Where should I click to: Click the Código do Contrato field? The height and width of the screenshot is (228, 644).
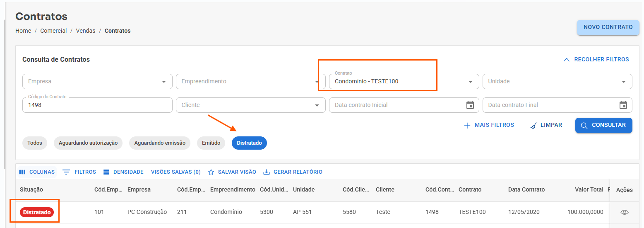[x=97, y=105]
